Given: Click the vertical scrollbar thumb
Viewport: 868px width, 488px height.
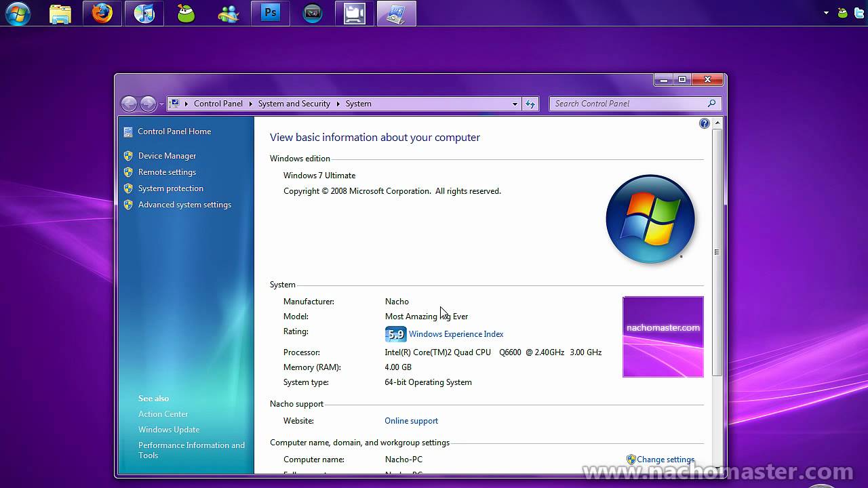Looking at the screenshot, I should tap(717, 252).
